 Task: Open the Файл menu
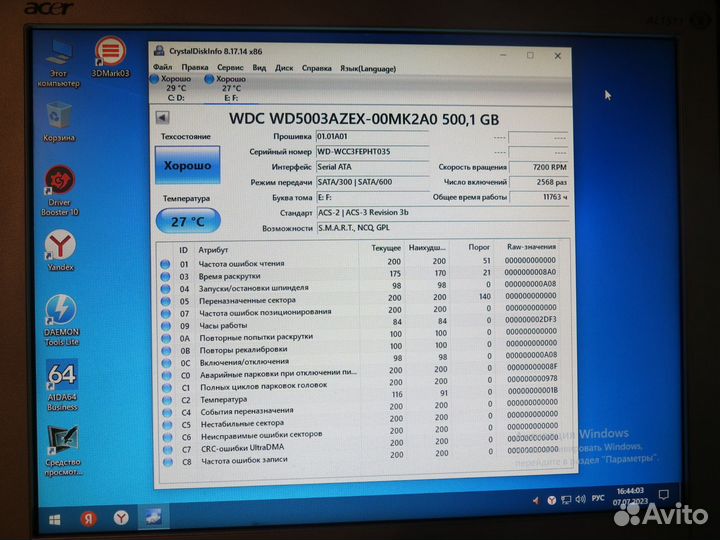click(x=162, y=68)
